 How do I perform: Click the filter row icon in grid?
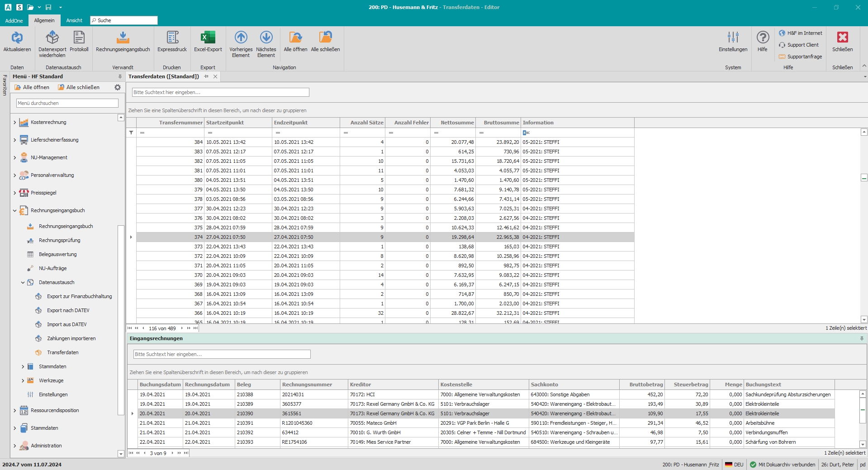131,133
